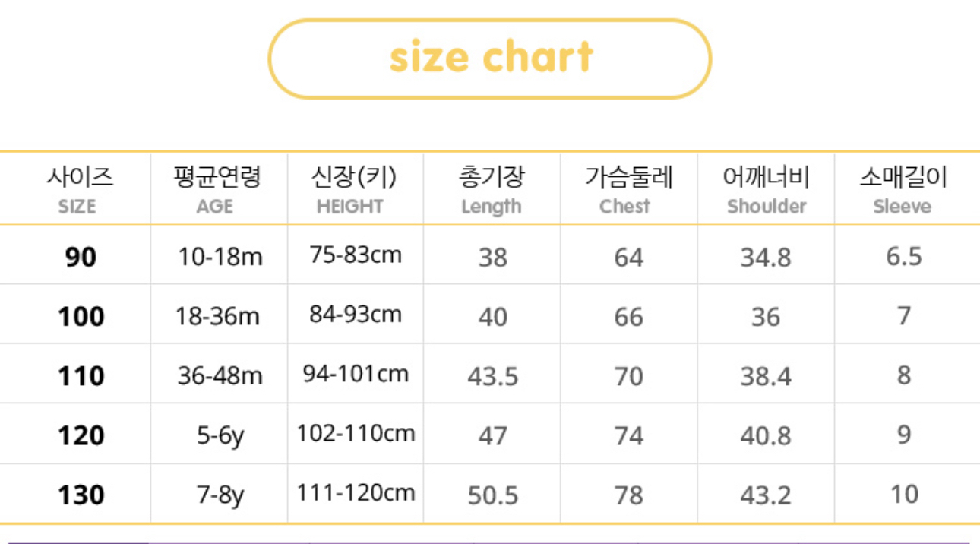The width and height of the screenshot is (980, 544).
Task: Select size 130 row label
Action: [81, 495]
